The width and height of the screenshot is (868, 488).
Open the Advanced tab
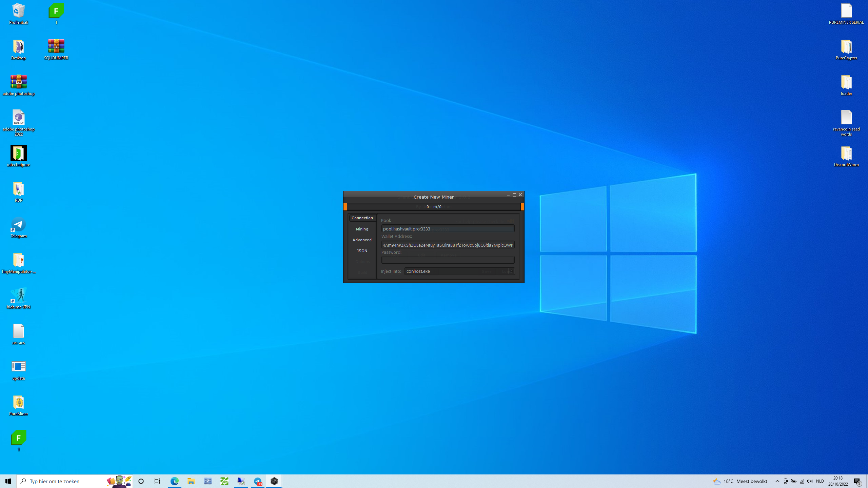click(x=362, y=240)
